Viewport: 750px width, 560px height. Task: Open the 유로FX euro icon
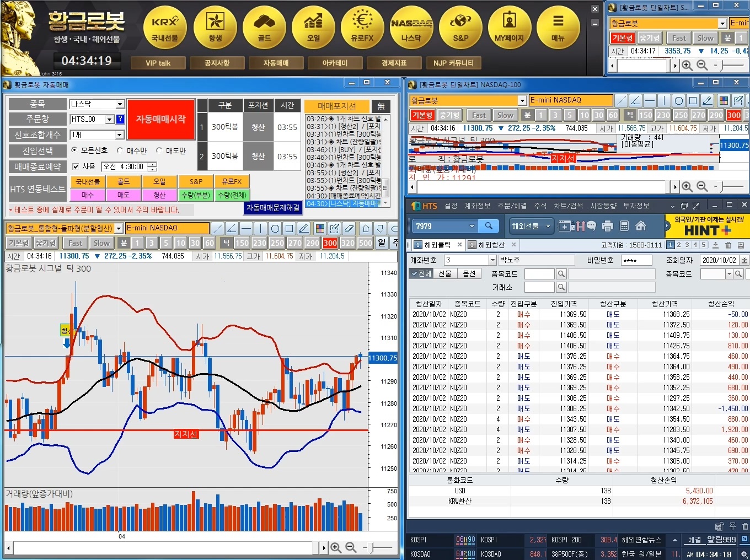pos(362,28)
